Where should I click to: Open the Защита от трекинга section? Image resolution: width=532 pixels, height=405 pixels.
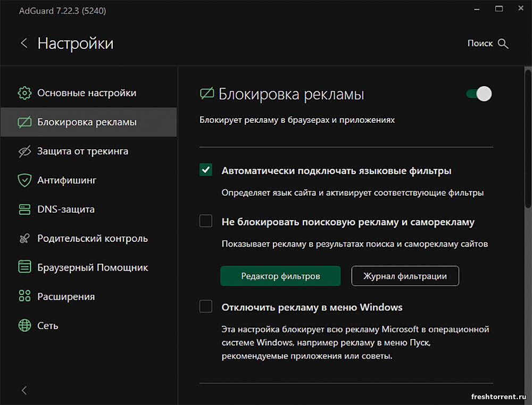click(x=82, y=151)
